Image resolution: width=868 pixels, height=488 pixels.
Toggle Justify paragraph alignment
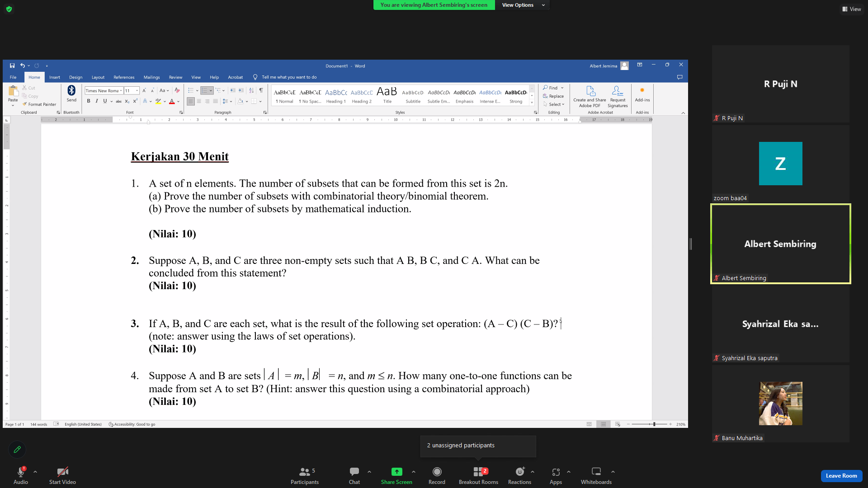pos(215,101)
